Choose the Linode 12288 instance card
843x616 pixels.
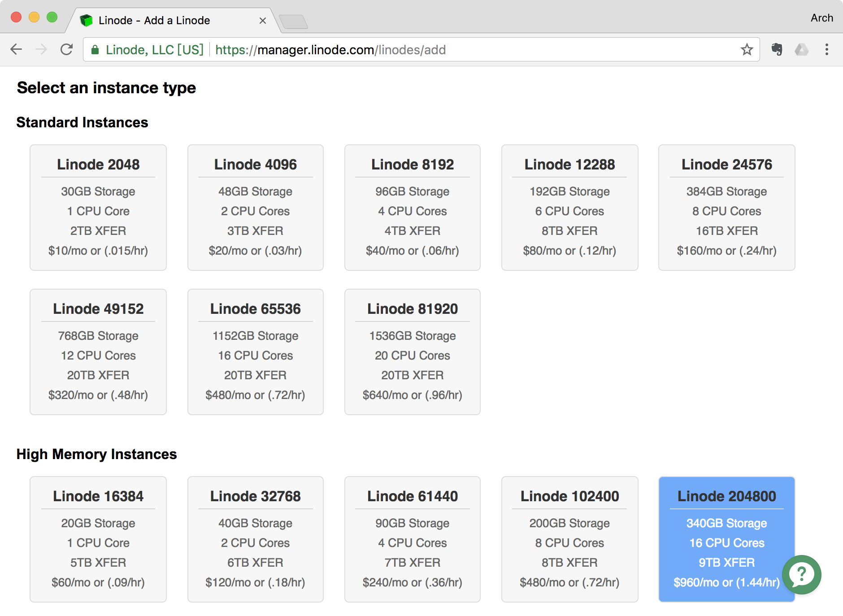click(570, 208)
